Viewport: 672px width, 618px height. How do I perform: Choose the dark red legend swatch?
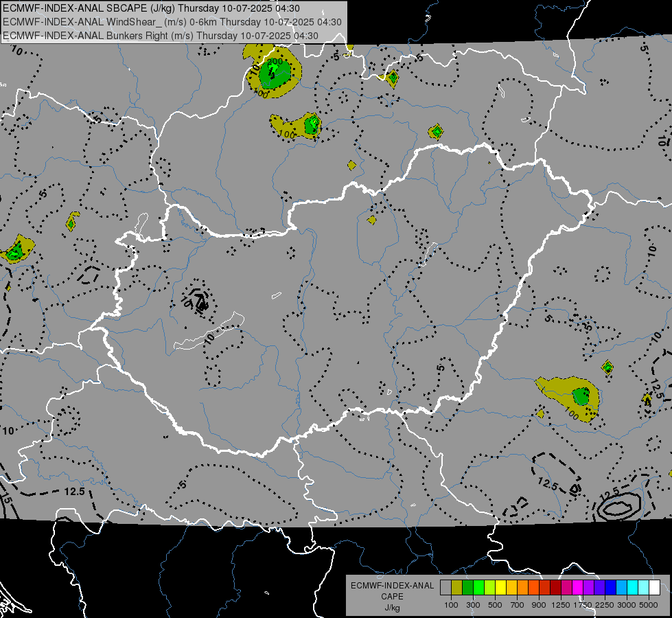pyautogui.click(x=555, y=588)
